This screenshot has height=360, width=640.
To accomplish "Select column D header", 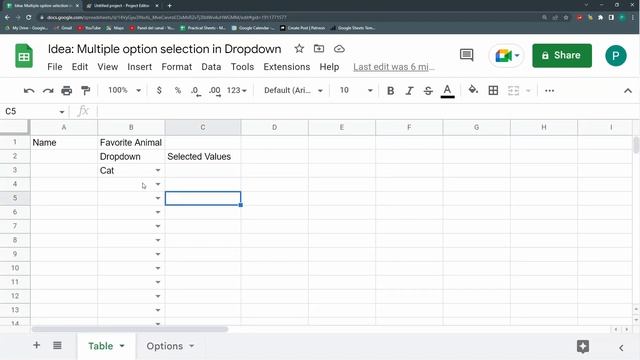I will coord(274,127).
